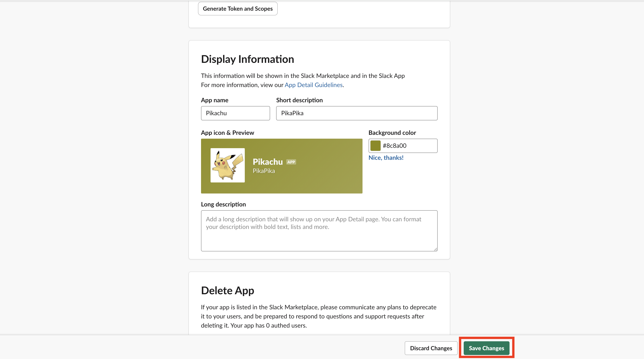Edit the App name field containing Pikachu
This screenshot has width=644, height=359.
(235, 113)
